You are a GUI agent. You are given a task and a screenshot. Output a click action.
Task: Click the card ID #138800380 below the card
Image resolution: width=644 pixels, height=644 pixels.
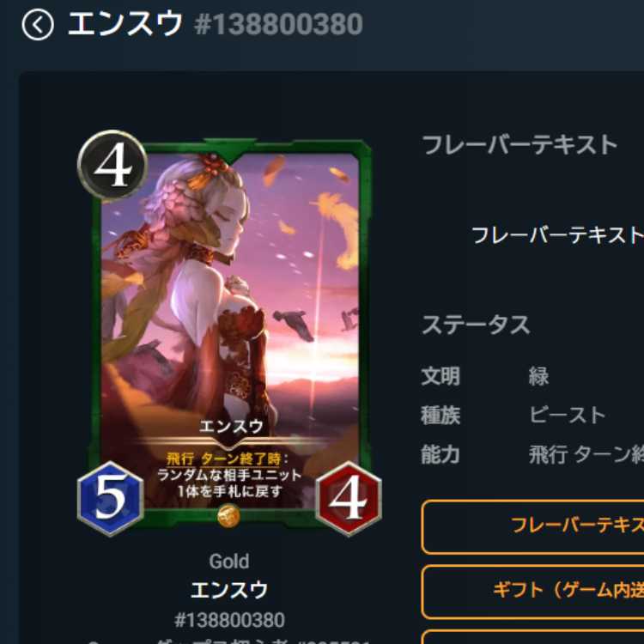pyautogui.click(x=229, y=620)
